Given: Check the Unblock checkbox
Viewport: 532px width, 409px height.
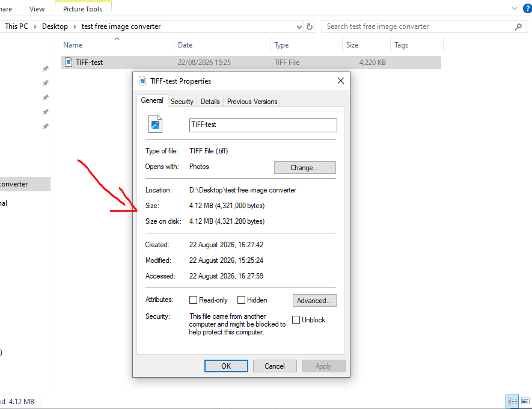Looking at the screenshot, I should tap(296, 320).
